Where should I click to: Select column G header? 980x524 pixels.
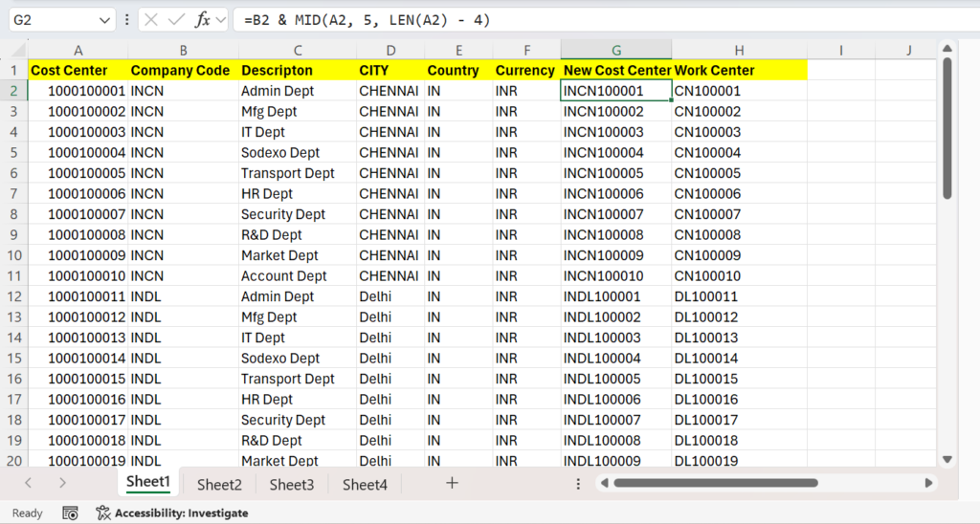point(616,50)
